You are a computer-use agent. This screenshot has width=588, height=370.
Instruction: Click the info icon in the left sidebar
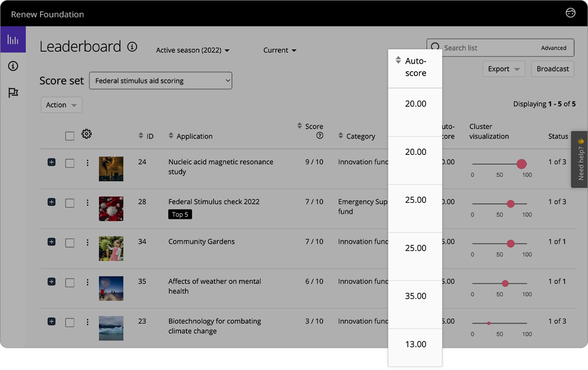pos(13,66)
